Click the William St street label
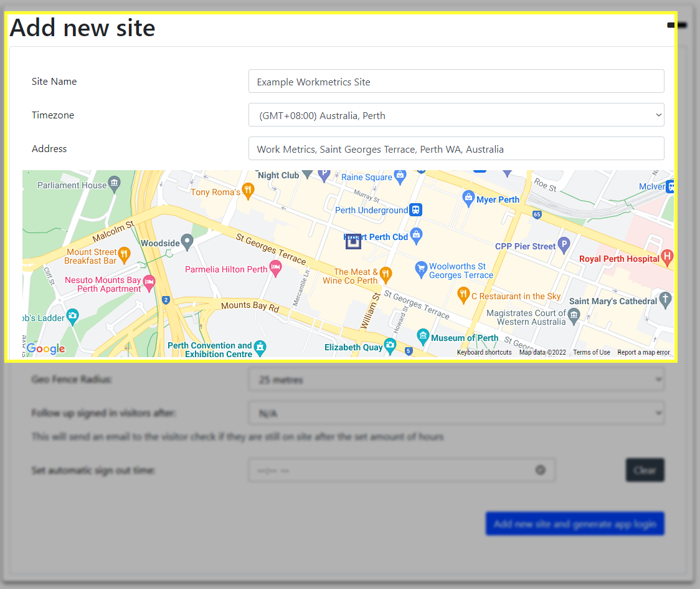This screenshot has height=589, width=700. coord(370,312)
